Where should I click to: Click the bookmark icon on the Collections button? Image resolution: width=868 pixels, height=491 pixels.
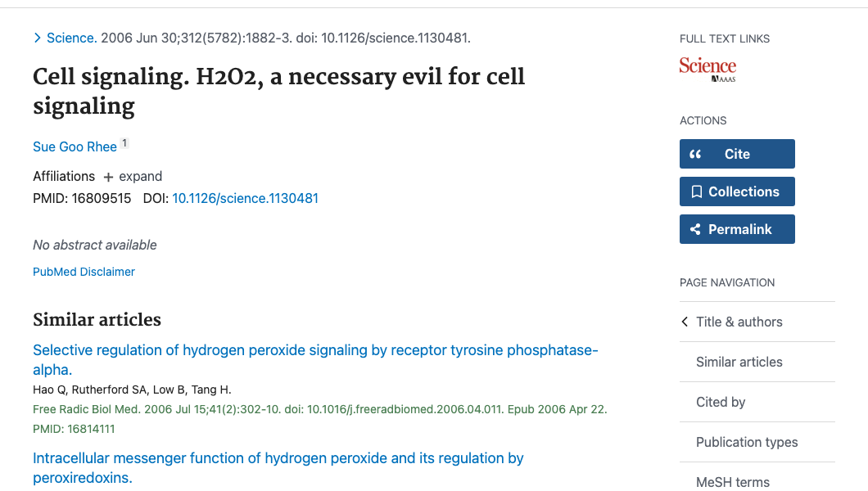(697, 191)
